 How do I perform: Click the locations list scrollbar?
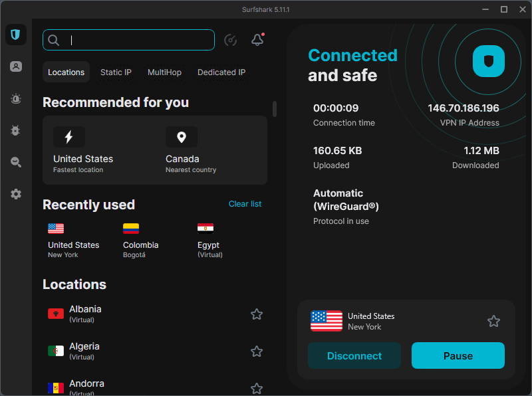[x=275, y=109]
